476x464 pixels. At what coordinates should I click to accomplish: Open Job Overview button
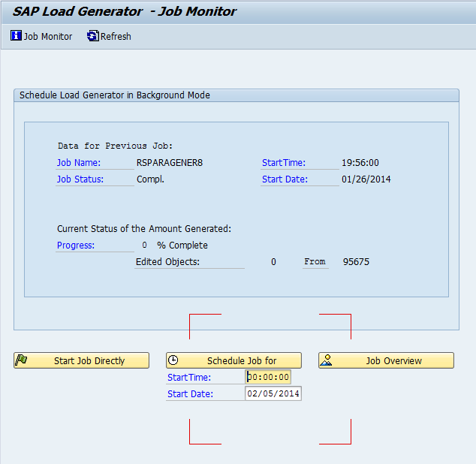(x=386, y=360)
